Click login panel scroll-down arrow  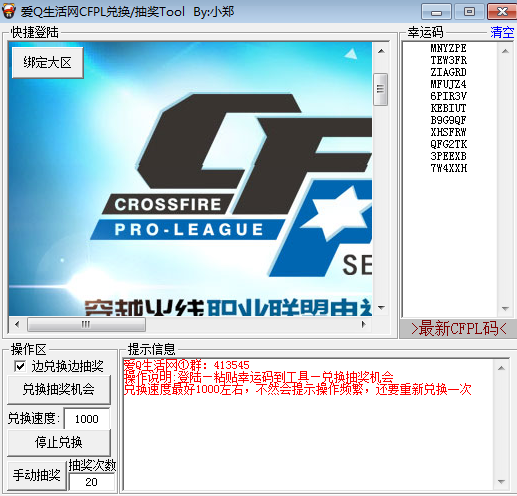[x=382, y=307]
